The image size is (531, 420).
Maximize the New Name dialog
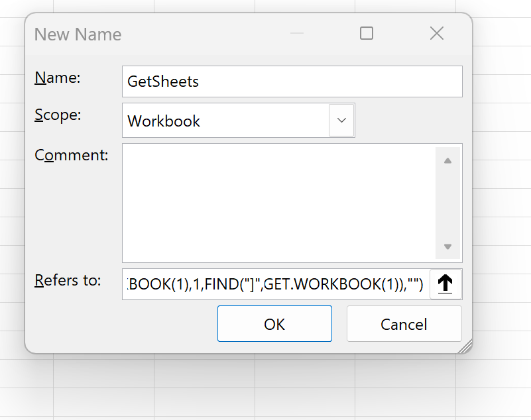point(367,34)
